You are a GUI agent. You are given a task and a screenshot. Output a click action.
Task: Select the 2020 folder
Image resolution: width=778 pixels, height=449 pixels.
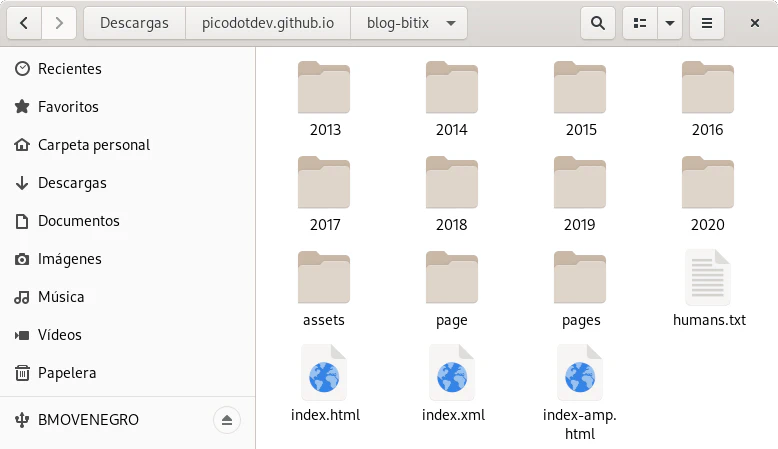708,194
